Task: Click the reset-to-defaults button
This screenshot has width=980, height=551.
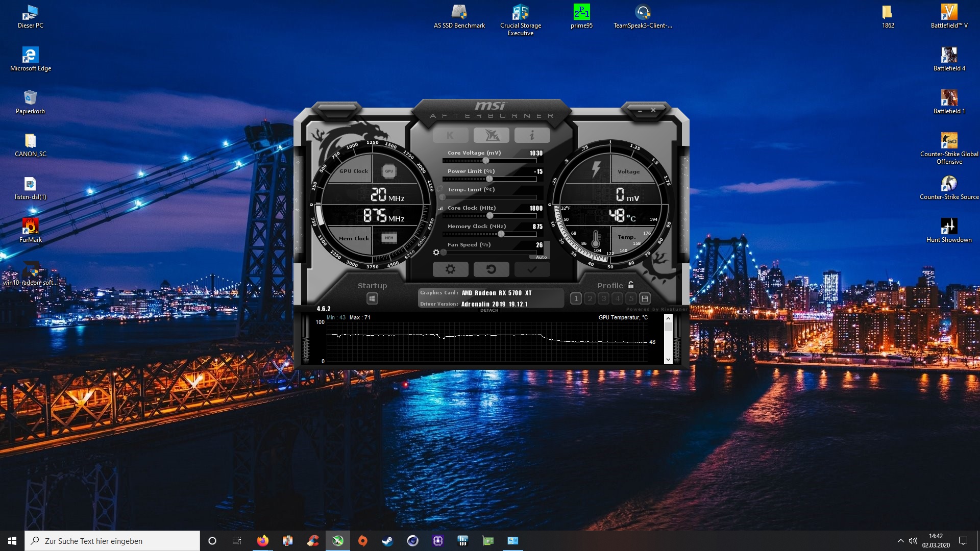Action: [491, 269]
